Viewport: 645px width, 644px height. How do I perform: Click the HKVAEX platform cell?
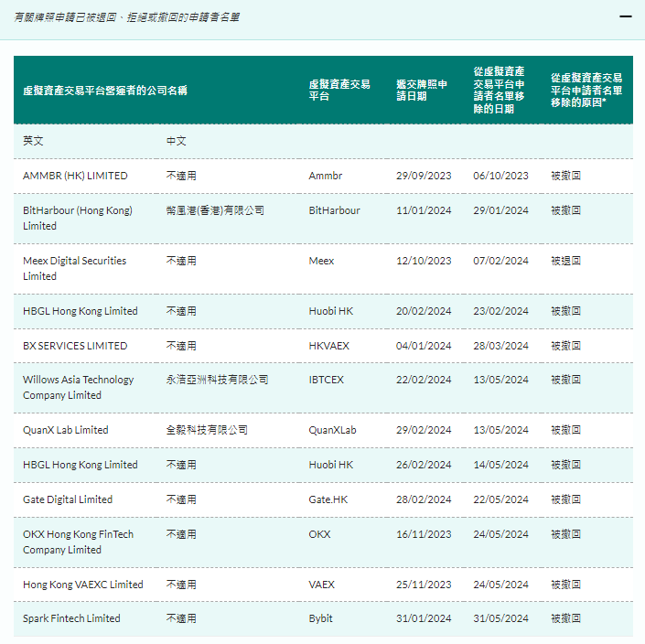coord(333,346)
